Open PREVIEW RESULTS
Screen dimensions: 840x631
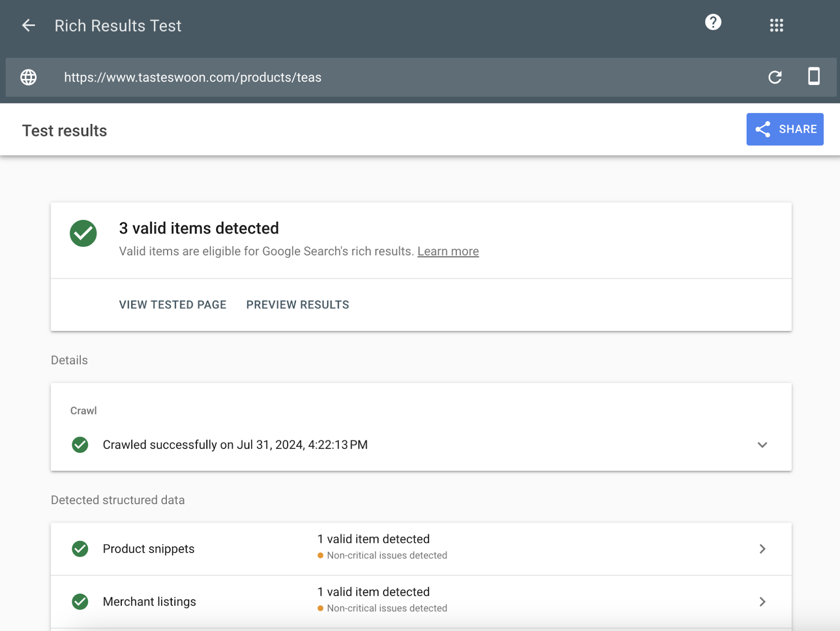click(298, 305)
